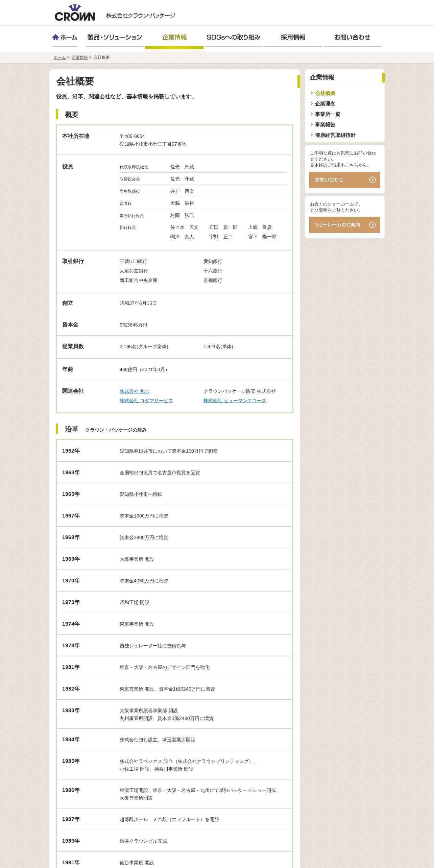Open link 株式会社 コダマサービス
Image resolution: width=434 pixels, height=868 pixels.
coord(146,401)
